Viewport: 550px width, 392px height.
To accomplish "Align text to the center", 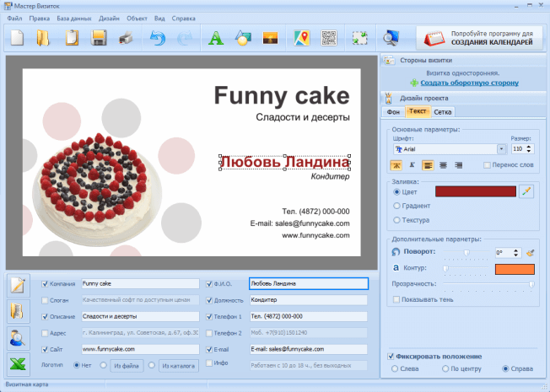I will tap(443, 165).
